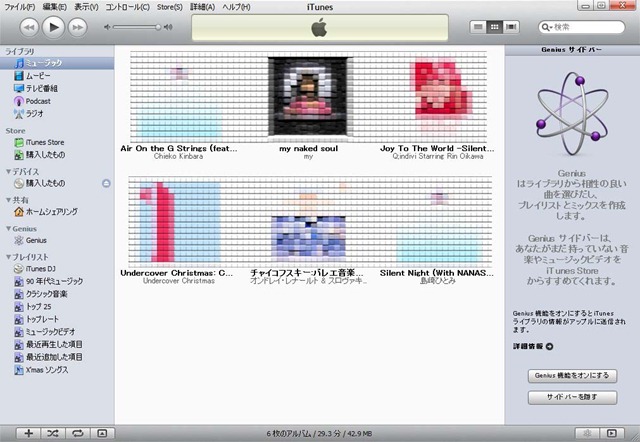The height and width of the screenshot is (442, 640).
Task: Toggle shuffle in the bottom bar
Action: 53,433
